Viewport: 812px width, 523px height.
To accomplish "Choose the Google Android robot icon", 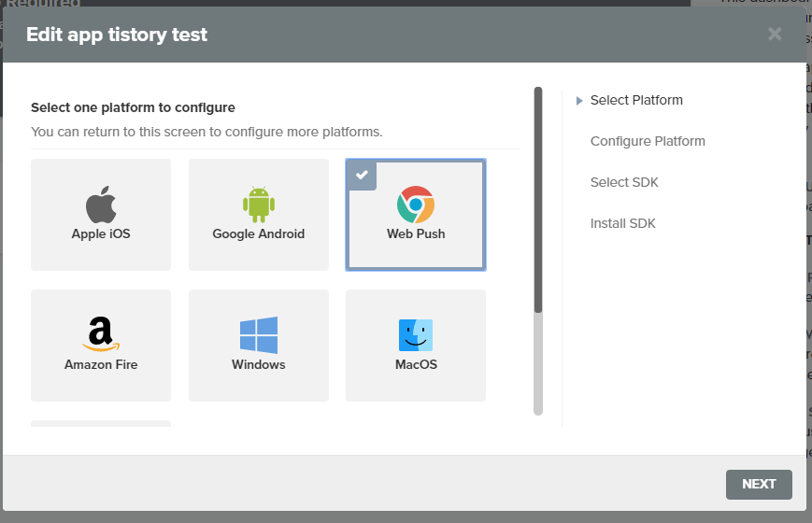I will click(259, 205).
